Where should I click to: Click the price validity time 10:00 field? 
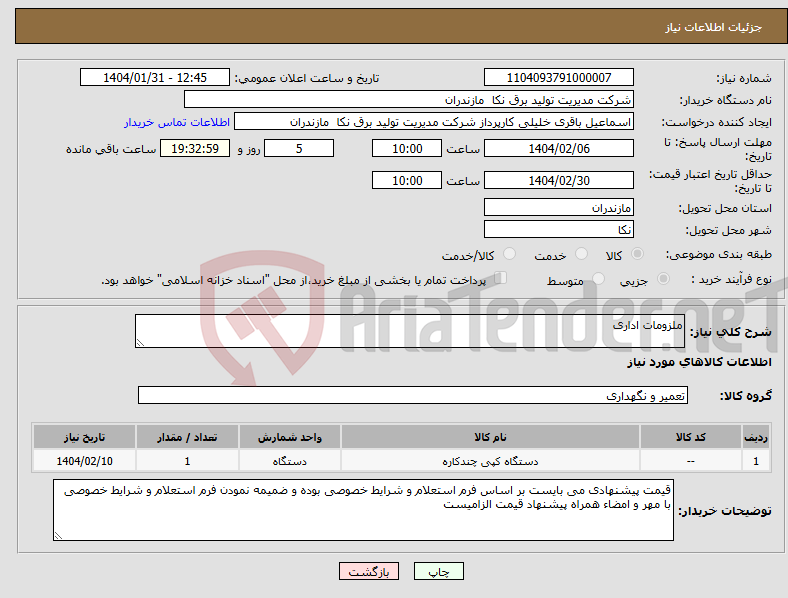pos(407,180)
